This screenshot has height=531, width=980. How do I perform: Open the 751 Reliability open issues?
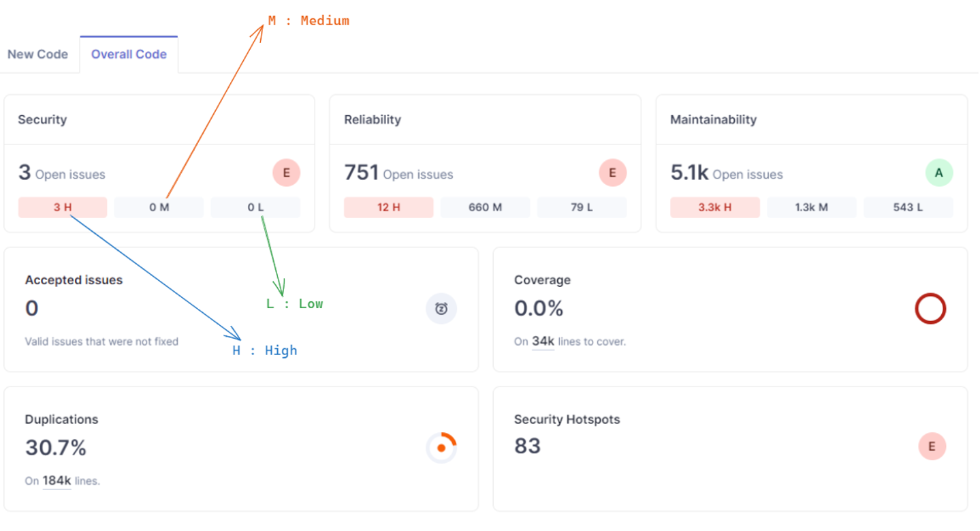[362, 173]
